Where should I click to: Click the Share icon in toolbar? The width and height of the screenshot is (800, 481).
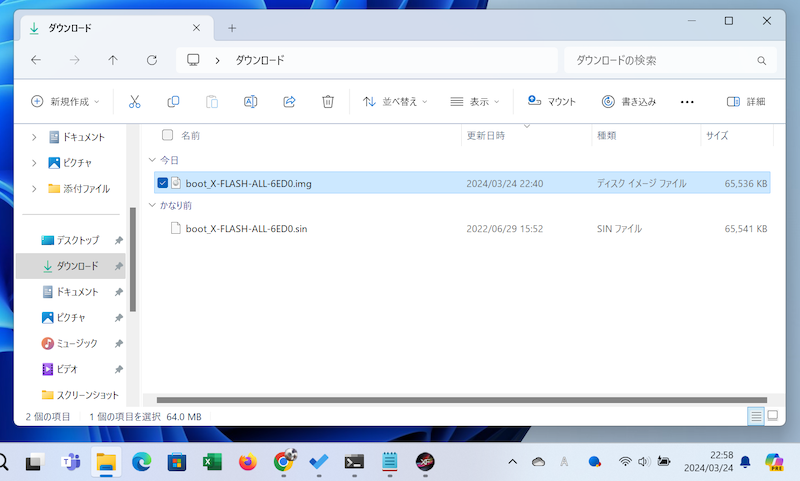290,101
